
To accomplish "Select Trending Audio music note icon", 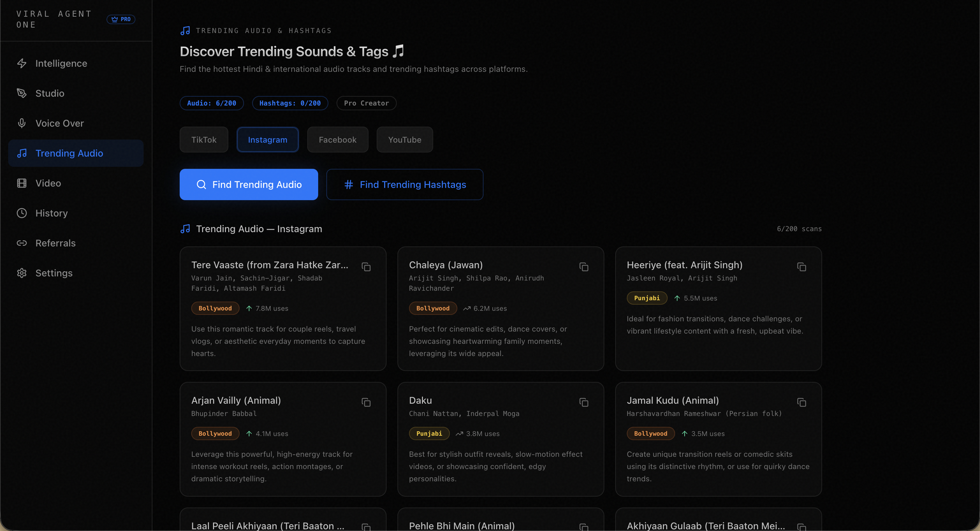I will click(x=22, y=153).
